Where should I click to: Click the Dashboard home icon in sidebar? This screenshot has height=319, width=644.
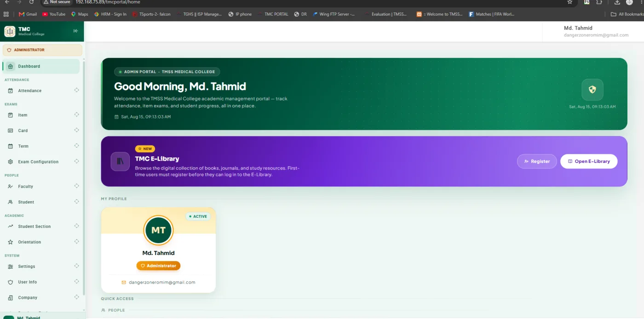[11, 66]
